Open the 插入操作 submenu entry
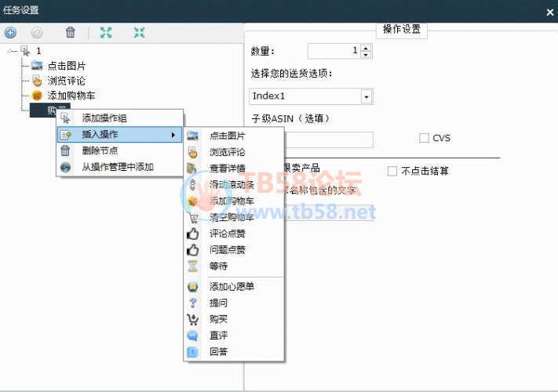Viewport: 558px width, 392px height. tap(119, 134)
